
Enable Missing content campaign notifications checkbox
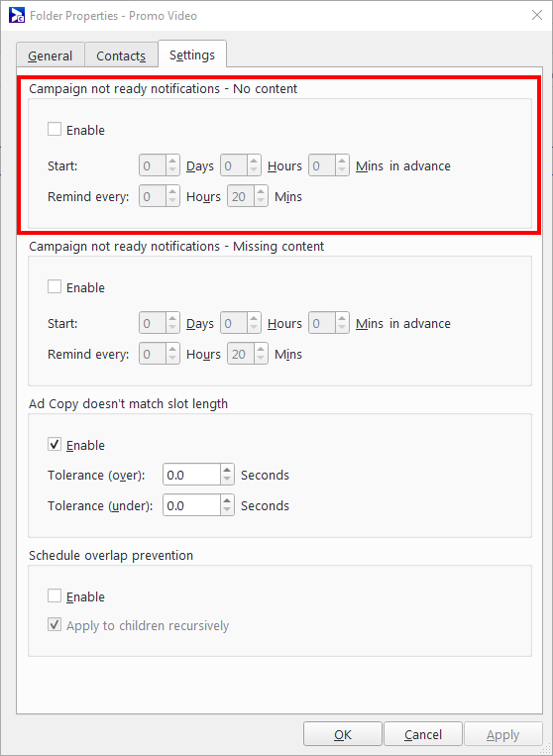tap(55, 287)
